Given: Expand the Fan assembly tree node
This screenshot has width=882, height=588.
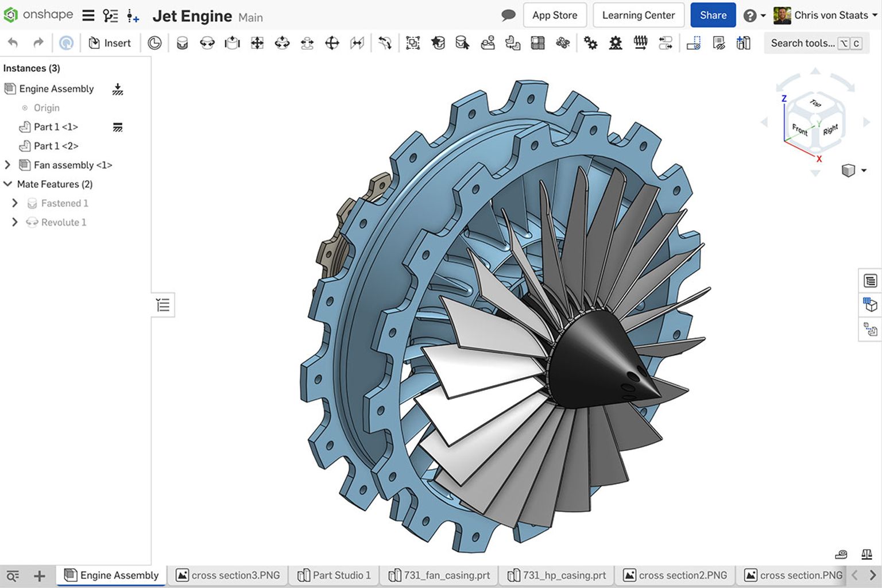Looking at the screenshot, I should pos(7,165).
